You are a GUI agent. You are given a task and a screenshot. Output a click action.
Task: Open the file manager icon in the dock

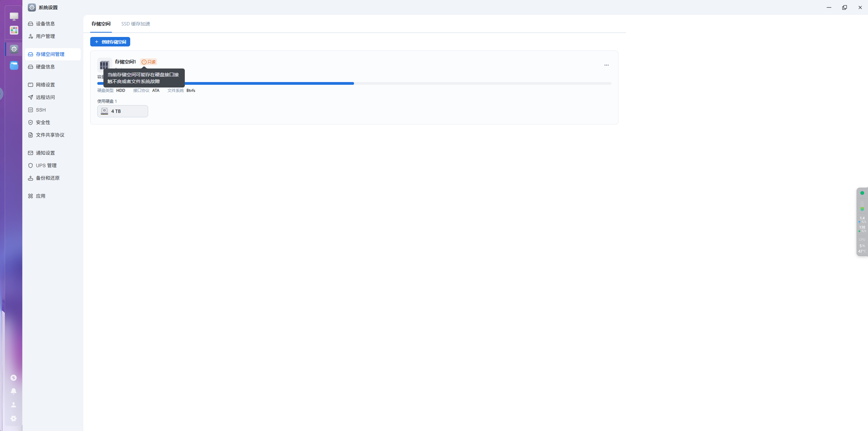(14, 65)
